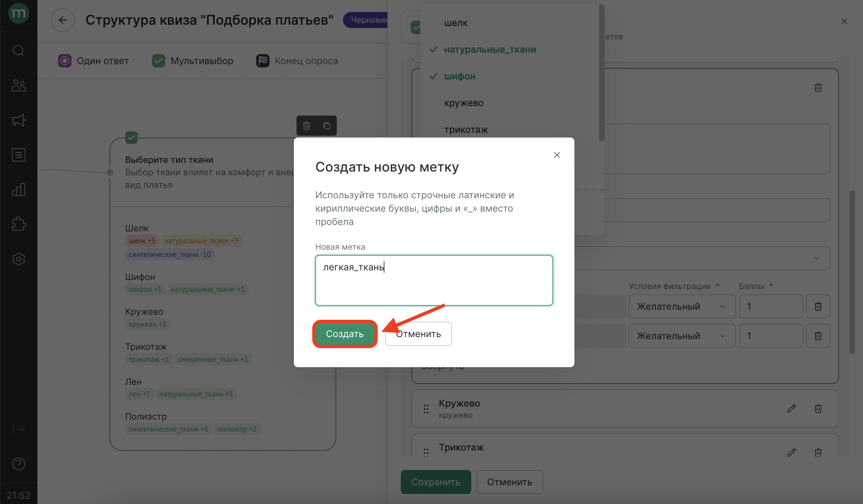The height and width of the screenshot is (504, 863).
Task: Open the gear settings icon in sidebar
Action: click(18, 259)
